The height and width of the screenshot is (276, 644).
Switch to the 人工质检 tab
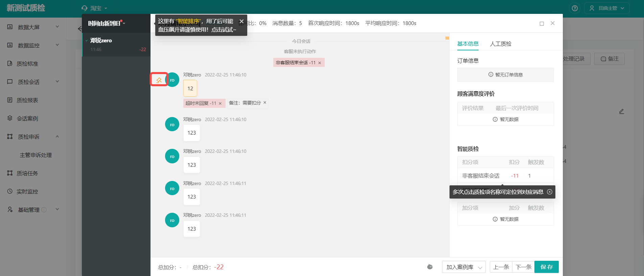coord(501,44)
